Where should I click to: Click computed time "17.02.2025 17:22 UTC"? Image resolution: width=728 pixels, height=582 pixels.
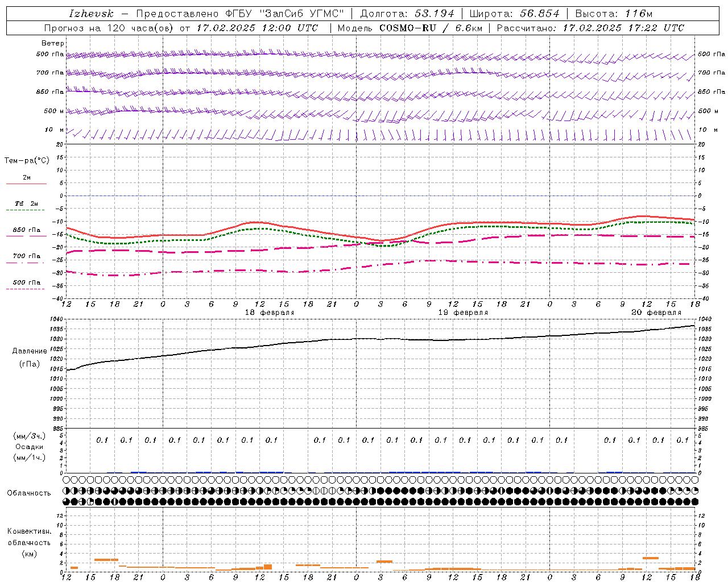click(623, 28)
